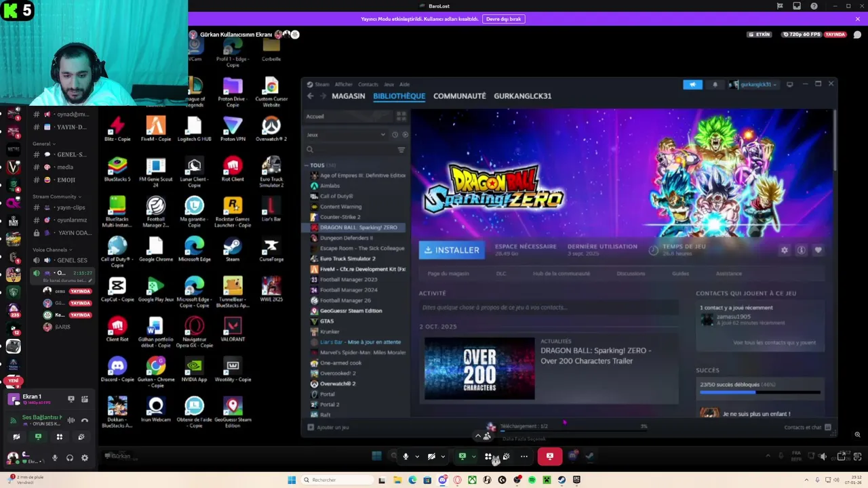The width and height of the screenshot is (868, 488).
Task: Click the INSTALLER button
Action: [x=452, y=250]
